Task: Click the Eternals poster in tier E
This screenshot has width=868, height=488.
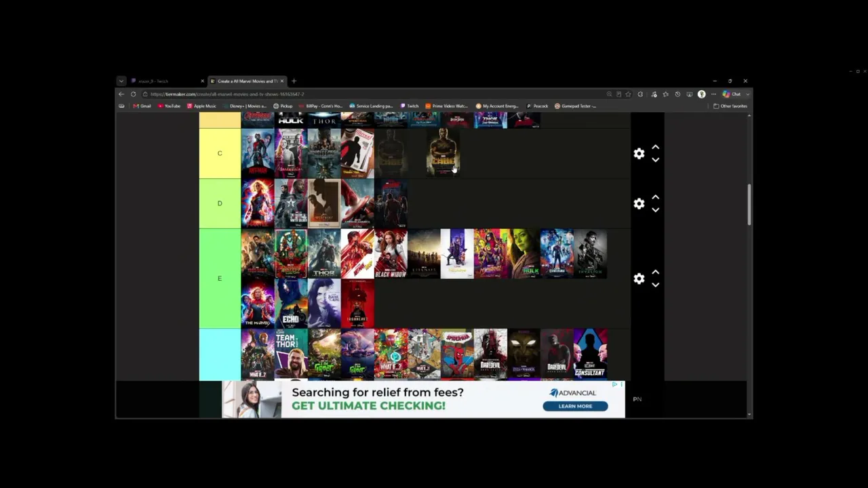Action: 424,253
